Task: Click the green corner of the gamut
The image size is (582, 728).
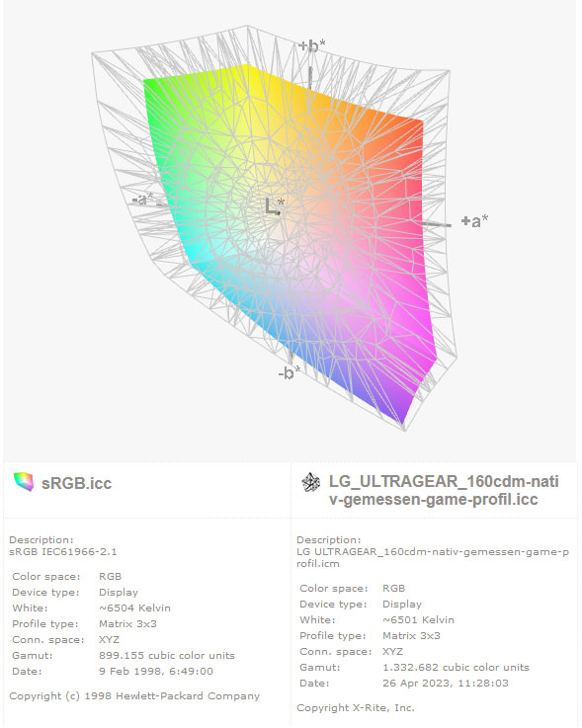Action: (x=149, y=86)
